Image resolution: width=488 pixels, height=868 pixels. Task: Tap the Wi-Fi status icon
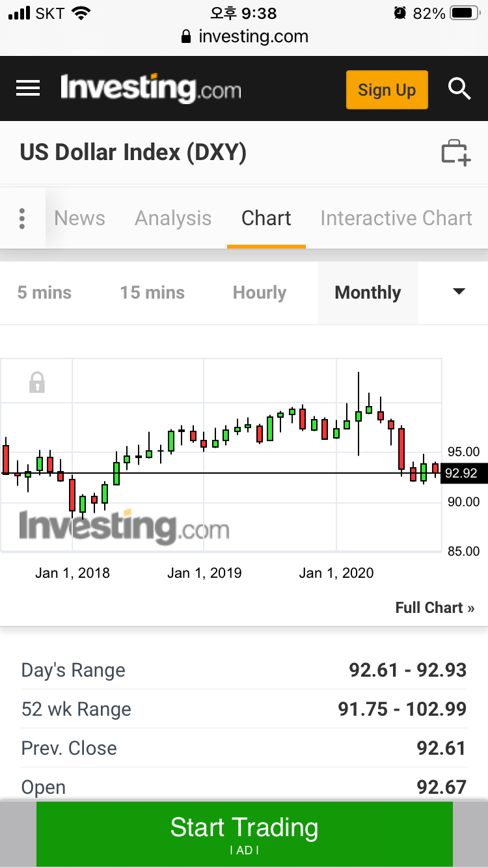[81, 13]
